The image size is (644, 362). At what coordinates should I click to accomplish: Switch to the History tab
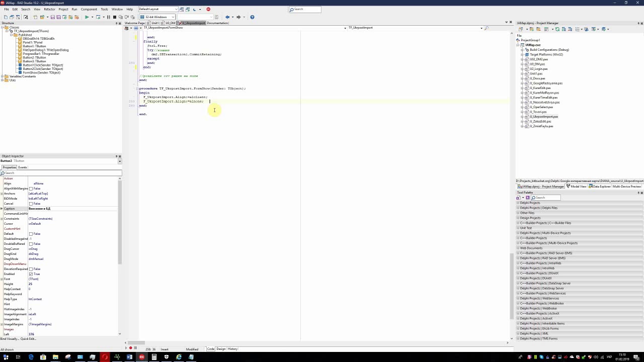pyautogui.click(x=232, y=349)
